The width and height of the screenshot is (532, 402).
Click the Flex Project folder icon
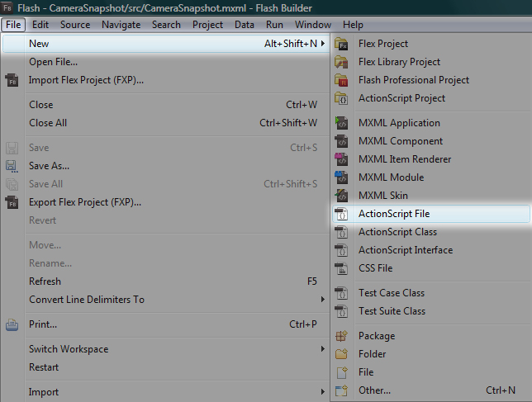[x=341, y=44]
